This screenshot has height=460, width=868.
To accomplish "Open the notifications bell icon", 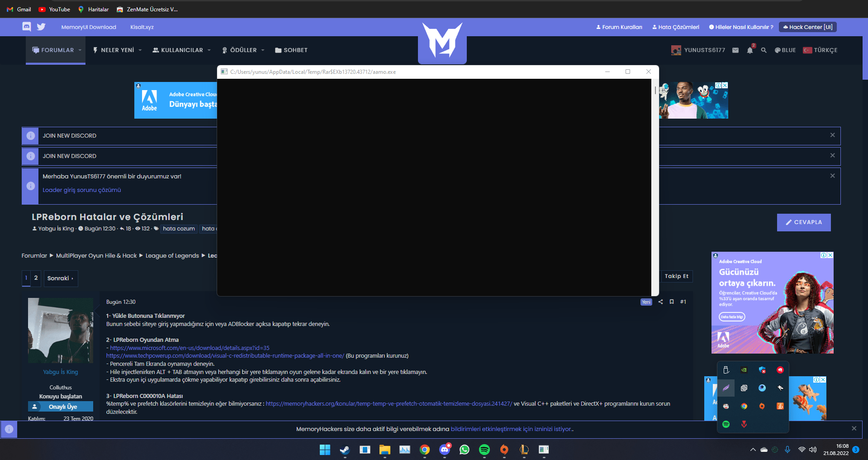I will point(750,50).
